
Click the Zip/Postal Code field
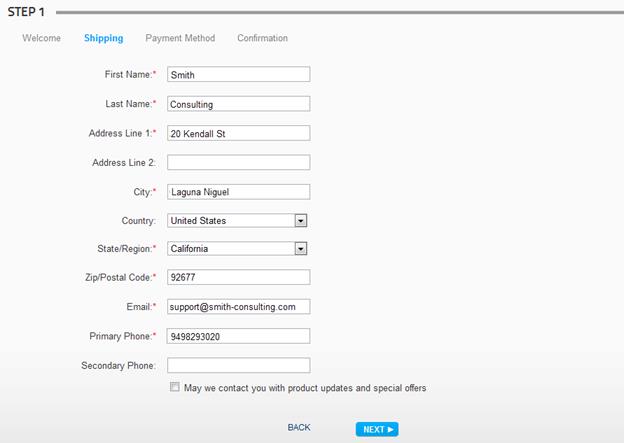pyautogui.click(x=238, y=277)
